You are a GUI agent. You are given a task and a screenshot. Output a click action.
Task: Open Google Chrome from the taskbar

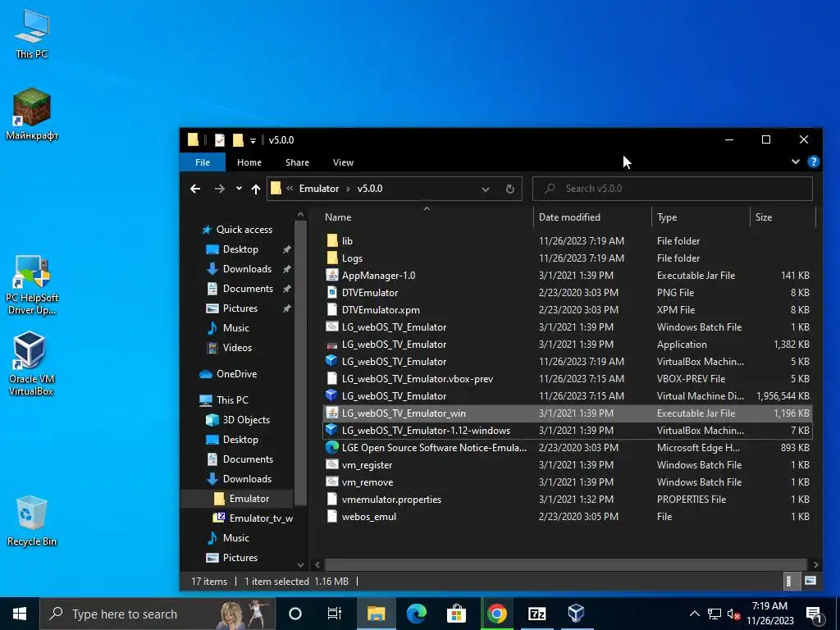pyautogui.click(x=496, y=614)
